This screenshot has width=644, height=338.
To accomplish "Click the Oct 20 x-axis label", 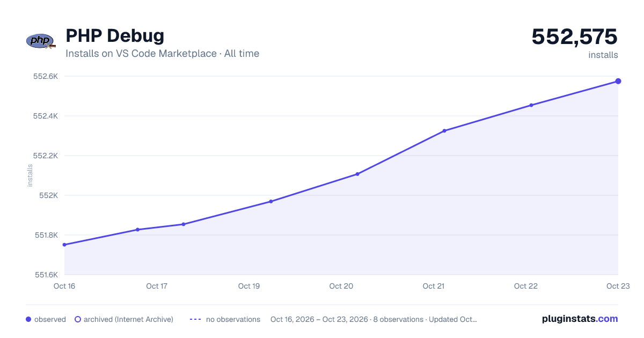I will coord(341,286).
